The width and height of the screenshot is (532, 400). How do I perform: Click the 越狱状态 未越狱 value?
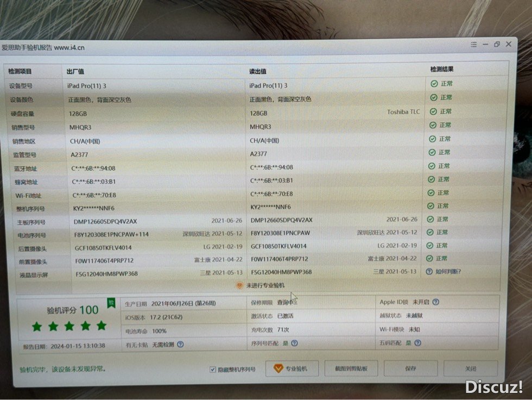[414, 315]
